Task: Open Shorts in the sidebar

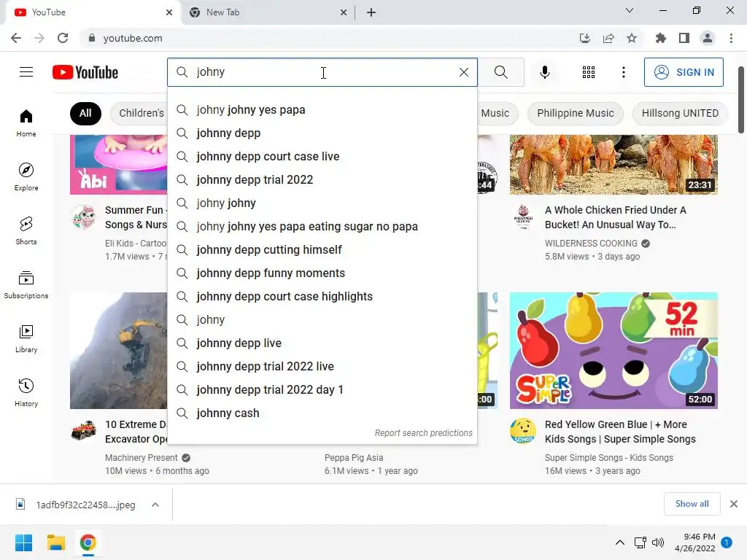Action: point(26,230)
